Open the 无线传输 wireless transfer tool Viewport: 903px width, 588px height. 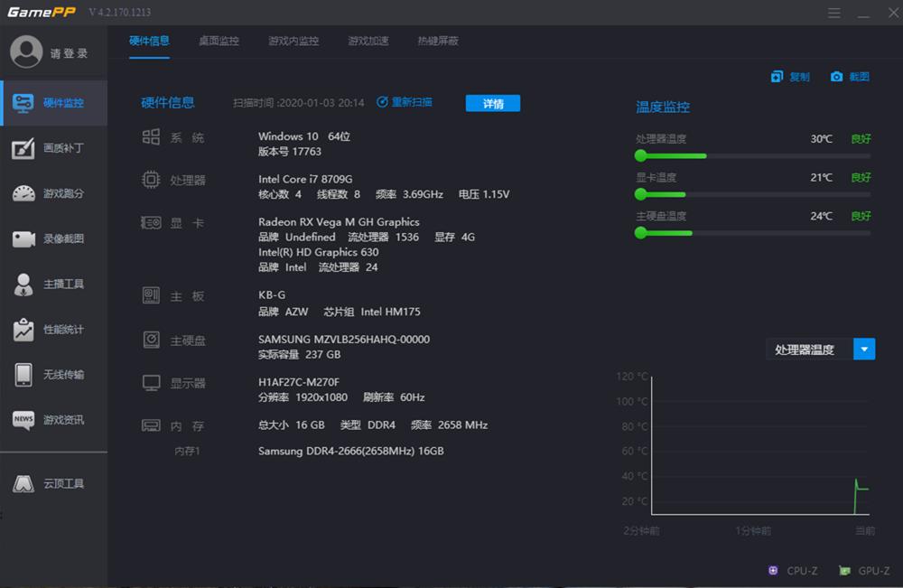tap(54, 375)
